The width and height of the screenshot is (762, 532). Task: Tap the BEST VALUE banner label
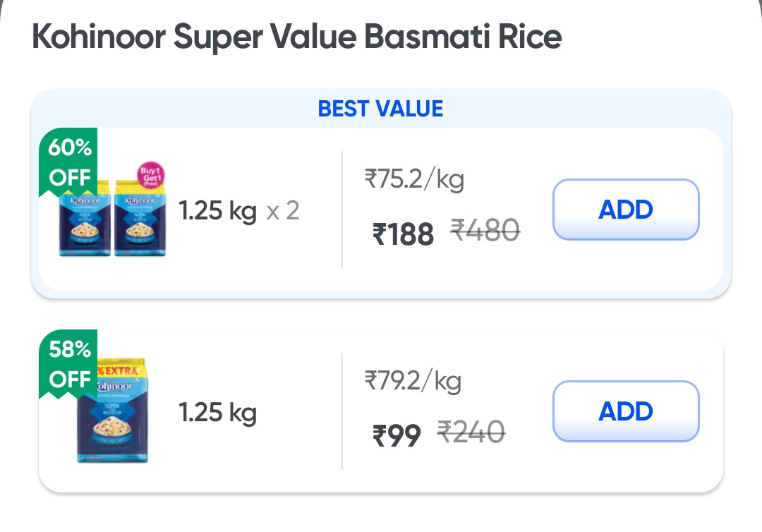click(x=380, y=109)
